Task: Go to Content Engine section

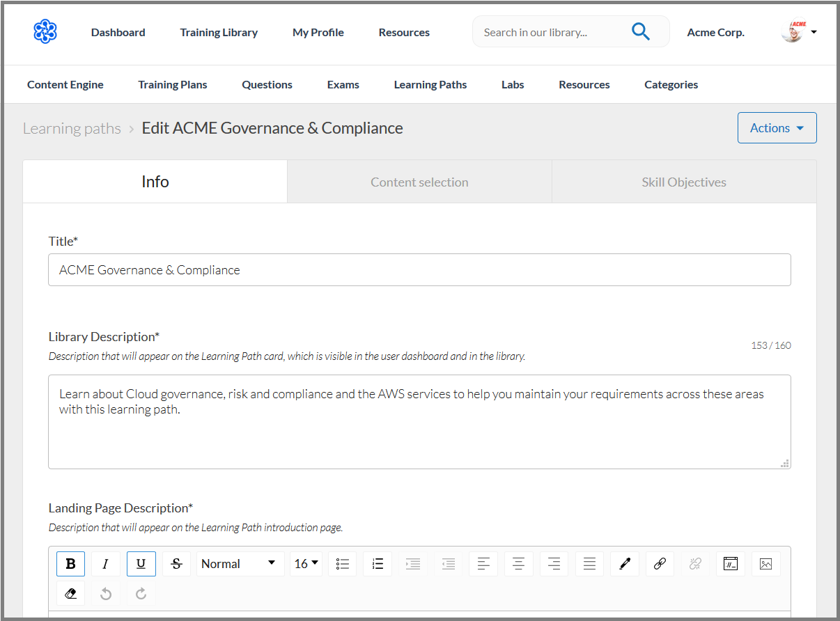Action: [65, 84]
